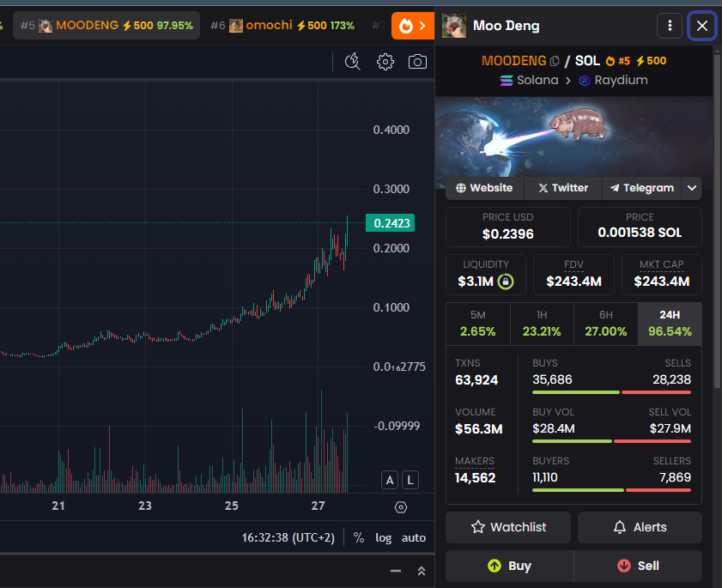Open the chart settings gear
Image resolution: width=722 pixels, height=588 pixels.
385,62
